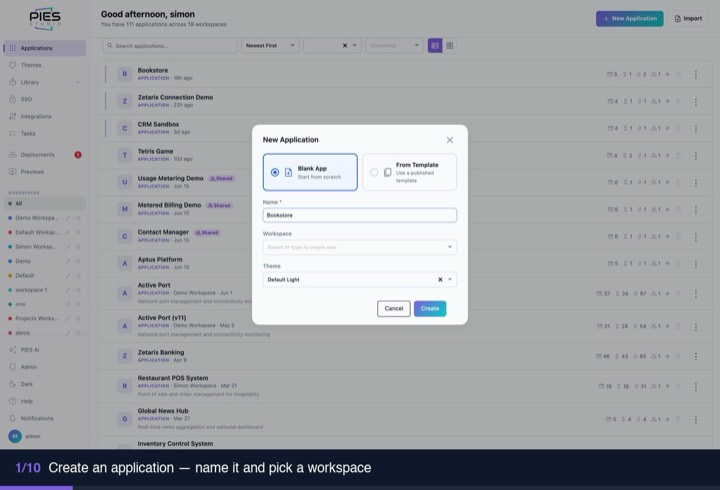The image size is (720, 490).
Task: Edit workspace 1 with pencil icon
Action: [68, 290]
